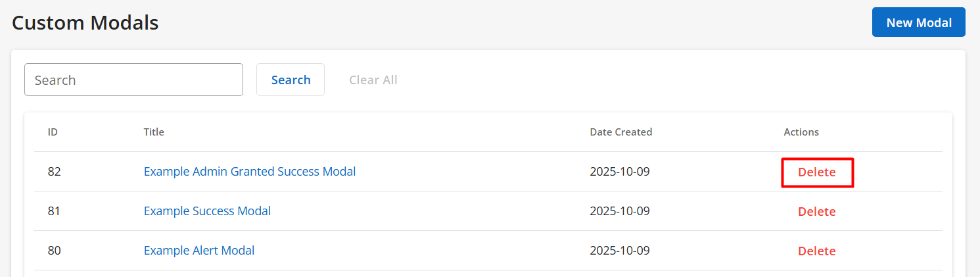This screenshot has width=980, height=277.
Task: Open the Example Alert Modal link
Action: point(199,251)
